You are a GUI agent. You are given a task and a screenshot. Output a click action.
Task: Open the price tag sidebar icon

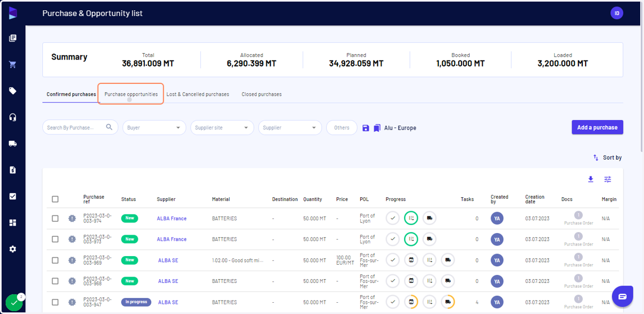(13, 91)
